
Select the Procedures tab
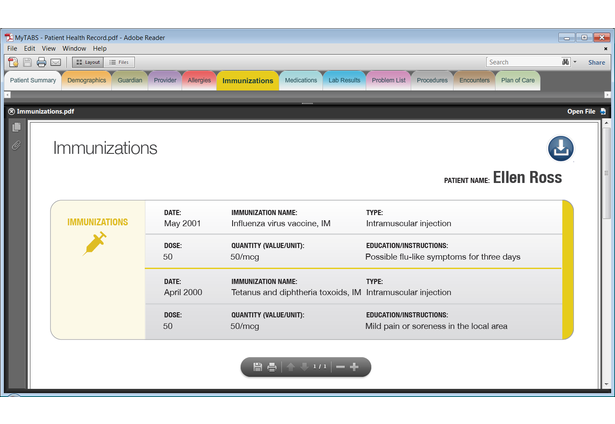pyautogui.click(x=432, y=80)
